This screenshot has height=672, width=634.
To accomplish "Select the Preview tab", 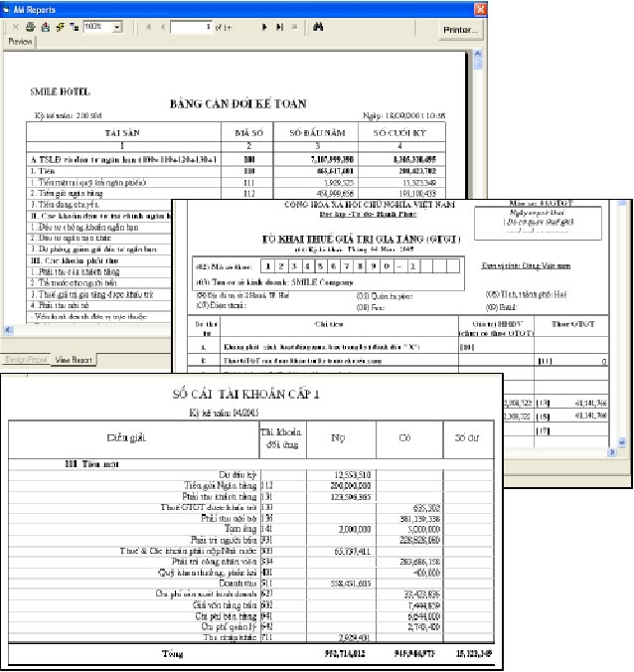I will click(x=20, y=42).
